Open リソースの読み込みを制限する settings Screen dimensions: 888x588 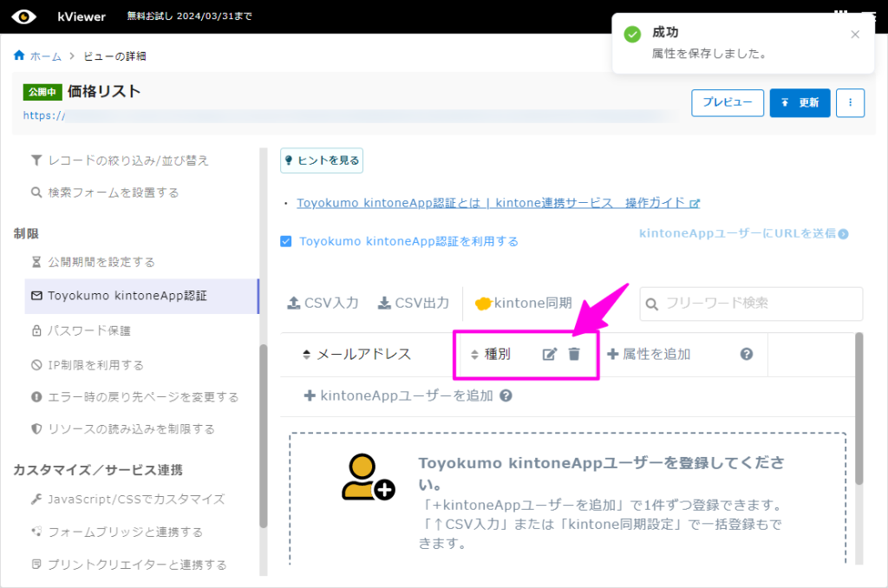coord(123,429)
